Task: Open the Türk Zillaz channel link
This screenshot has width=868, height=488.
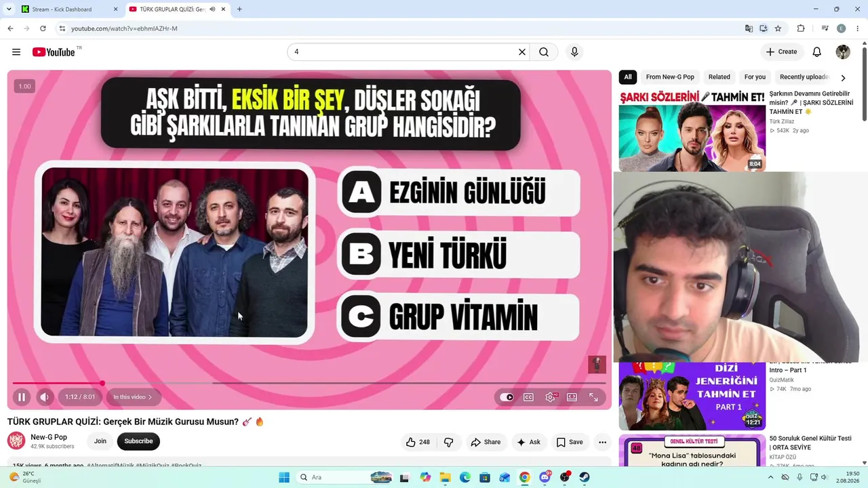Action: [x=782, y=121]
